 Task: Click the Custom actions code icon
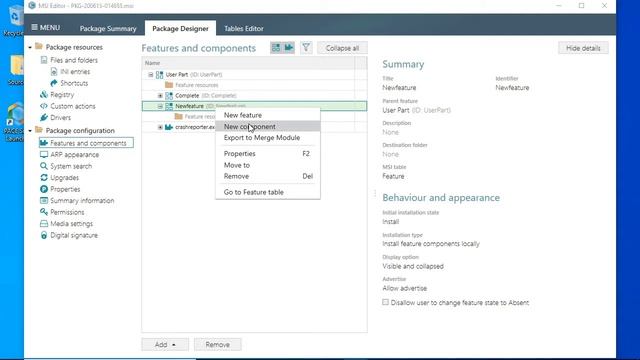[x=44, y=106]
